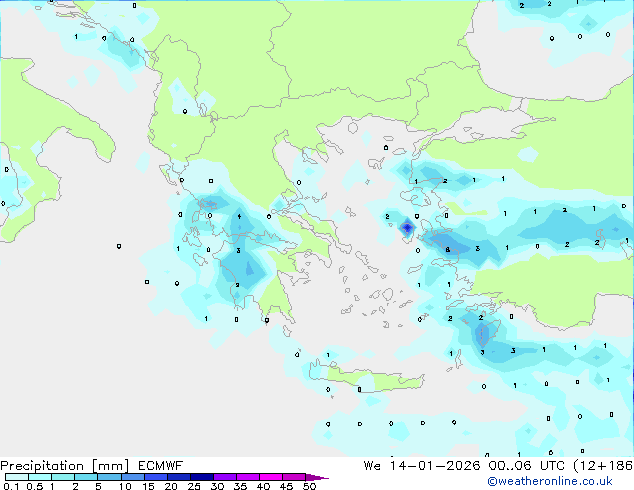Screen dimensions: 634x490
Task: Click the legend tick label '45'
Action: (x=286, y=486)
